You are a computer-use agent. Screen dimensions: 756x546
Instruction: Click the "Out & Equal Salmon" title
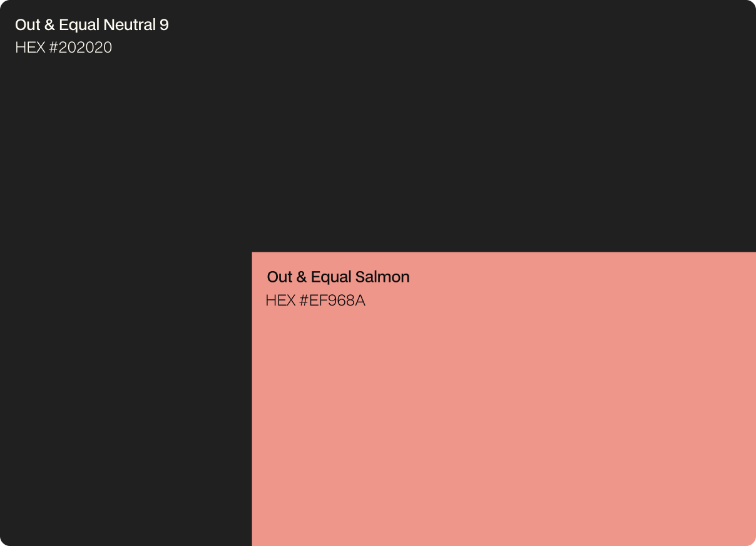[338, 277]
